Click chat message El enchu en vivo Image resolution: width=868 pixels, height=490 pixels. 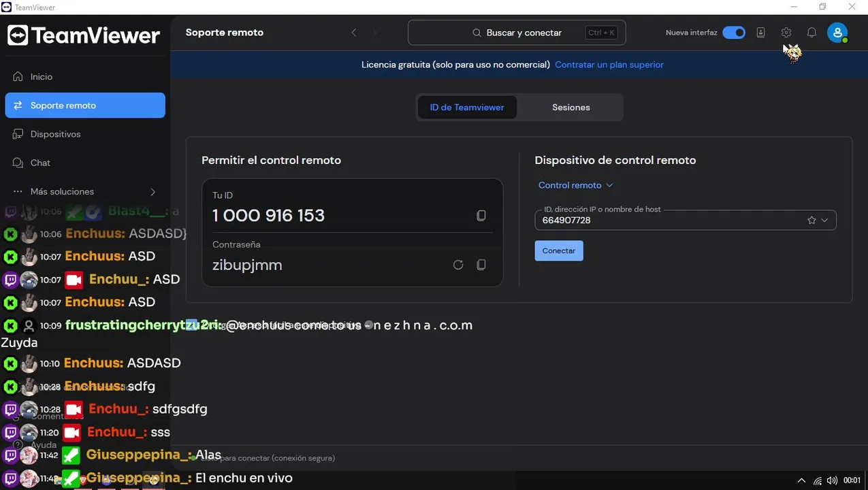244,478
